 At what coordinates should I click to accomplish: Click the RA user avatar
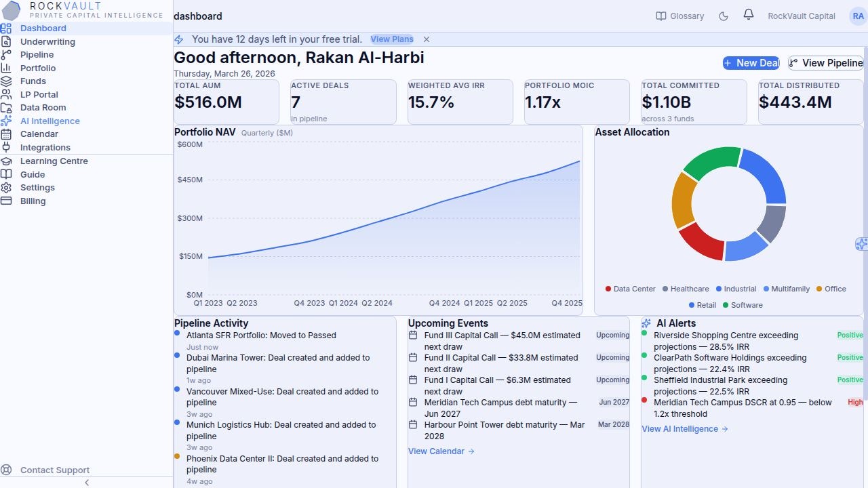(x=858, y=16)
